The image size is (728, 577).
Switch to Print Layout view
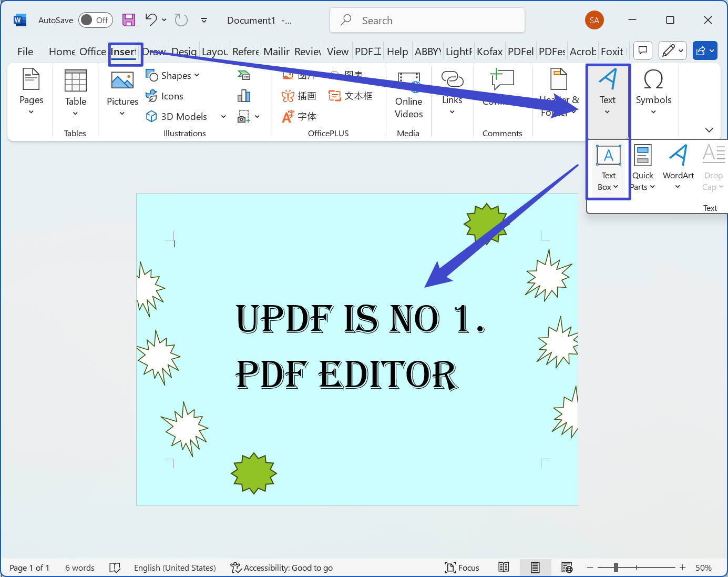[535, 568]
